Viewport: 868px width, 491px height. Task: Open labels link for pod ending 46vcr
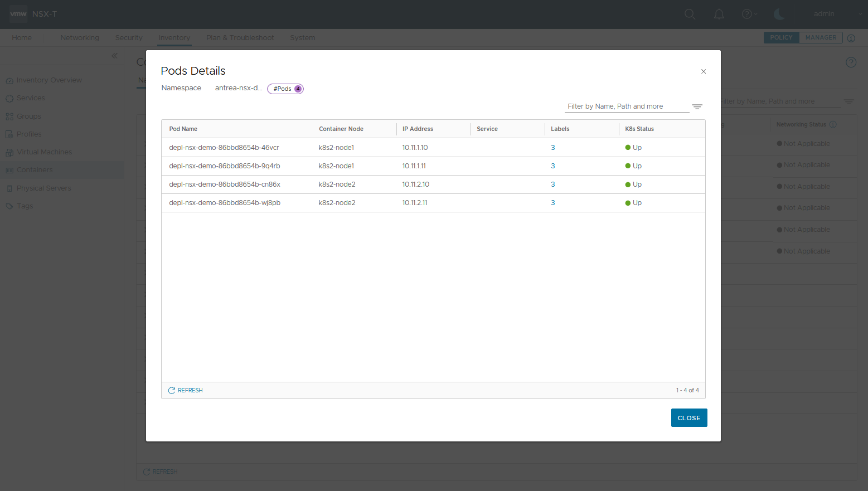(553, 148)
